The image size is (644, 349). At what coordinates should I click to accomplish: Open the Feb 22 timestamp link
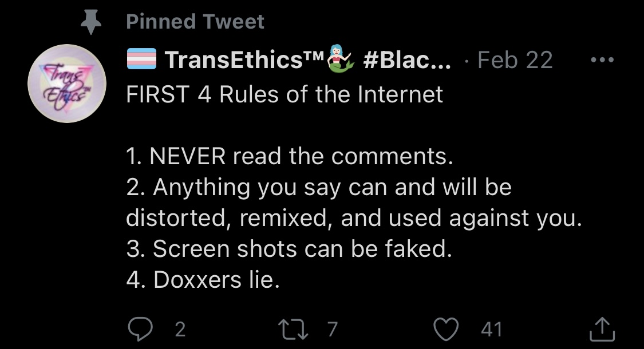[x=515, y=60]
